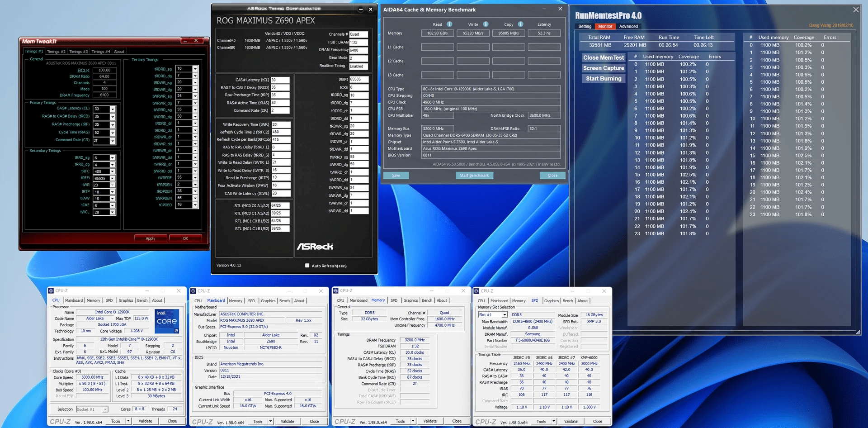Click Validate in the CPU-Z Mainboard window

pos(288,422)
